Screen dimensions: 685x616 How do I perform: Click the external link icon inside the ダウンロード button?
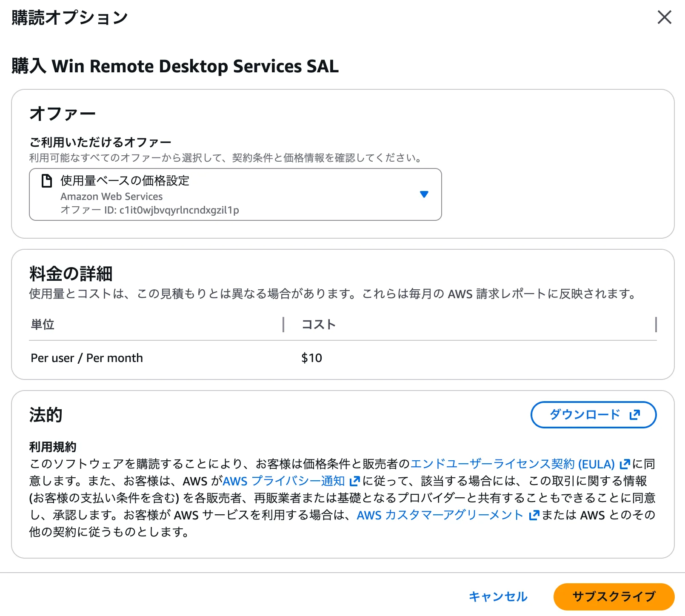point(635,414)
